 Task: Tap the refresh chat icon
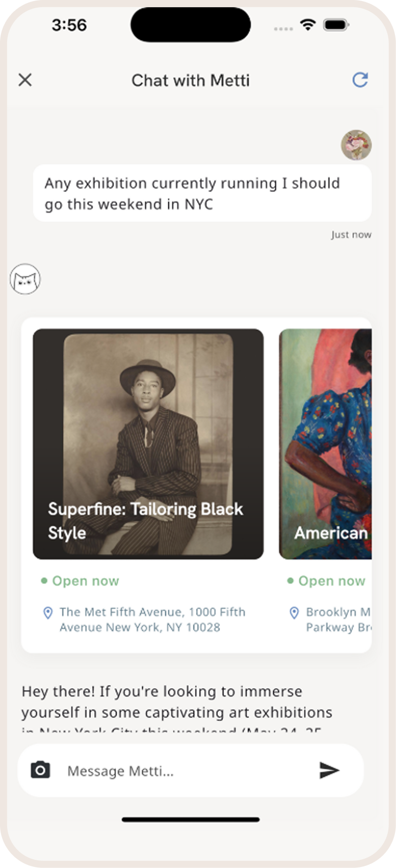[360, 80]
